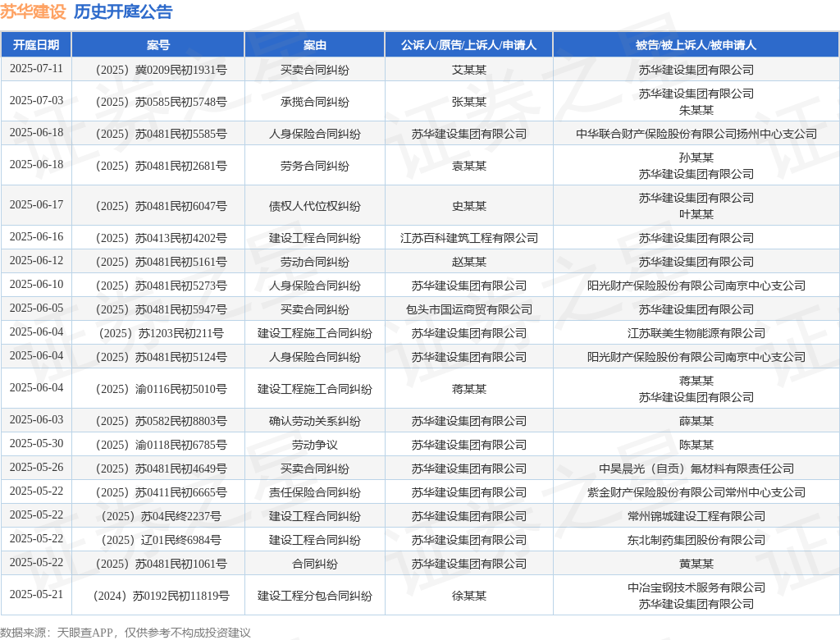
Task: Click case number (2025)苏04民终2237号
Action: [161, 516]
